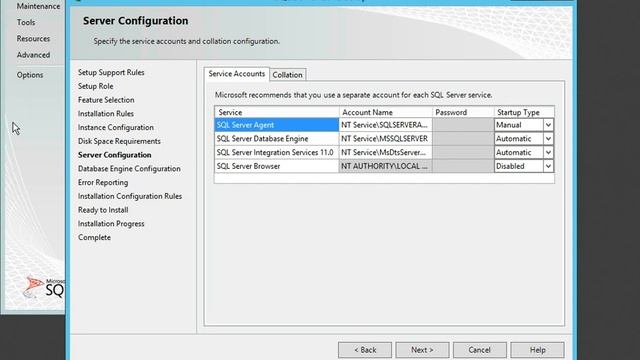Click the Complete step

94,238
